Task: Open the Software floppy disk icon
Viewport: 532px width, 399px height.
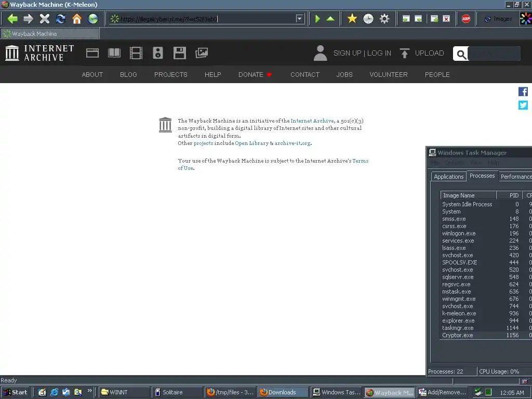Action: (x=179, y=53)
